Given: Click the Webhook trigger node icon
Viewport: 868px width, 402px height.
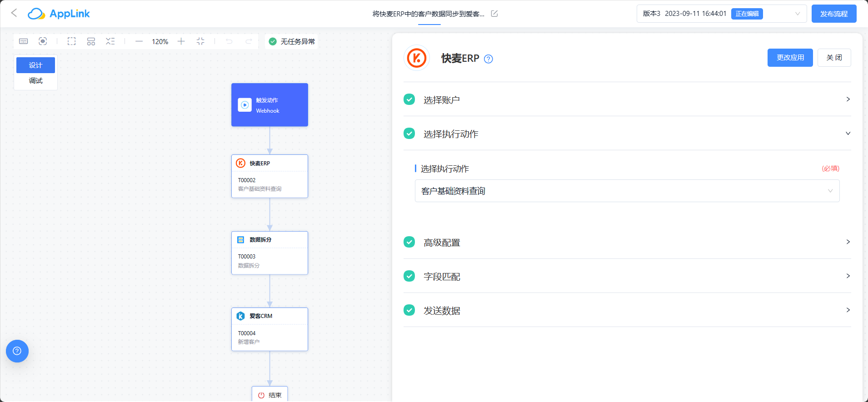Looking at the screenshot, I should (245, 105).
